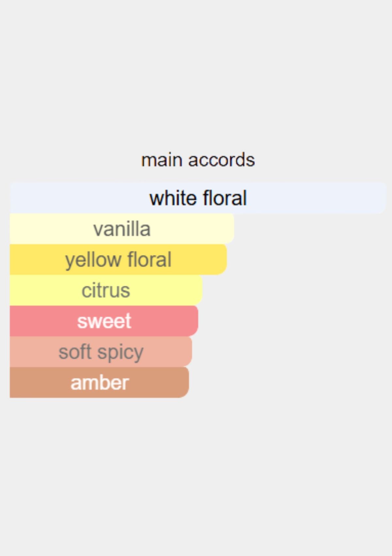Click the white floral accord bar

coord(198,198)
